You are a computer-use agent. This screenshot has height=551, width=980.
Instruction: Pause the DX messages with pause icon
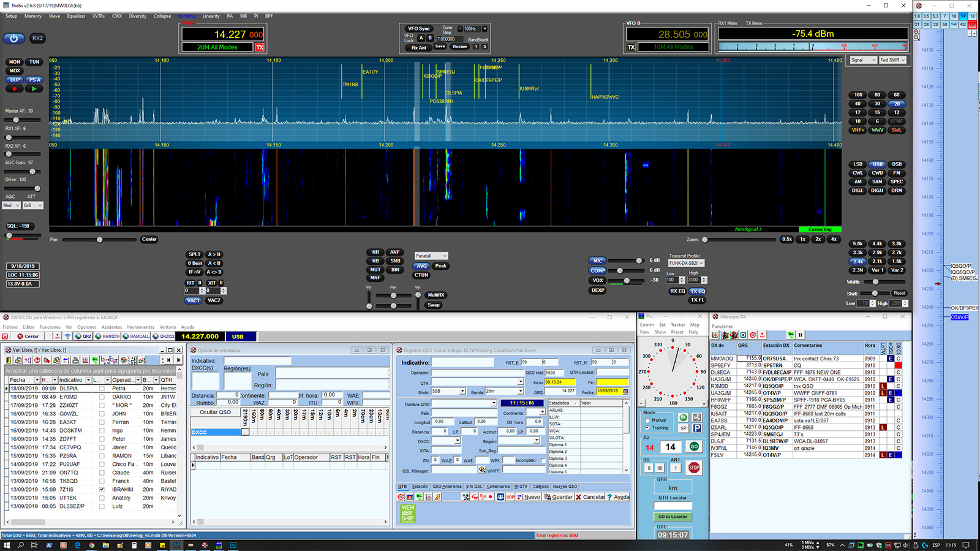(x=800, y=335)
